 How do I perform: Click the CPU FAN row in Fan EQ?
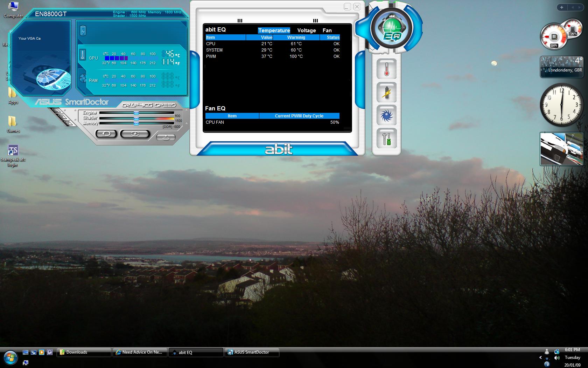click(x=272, y=122)
